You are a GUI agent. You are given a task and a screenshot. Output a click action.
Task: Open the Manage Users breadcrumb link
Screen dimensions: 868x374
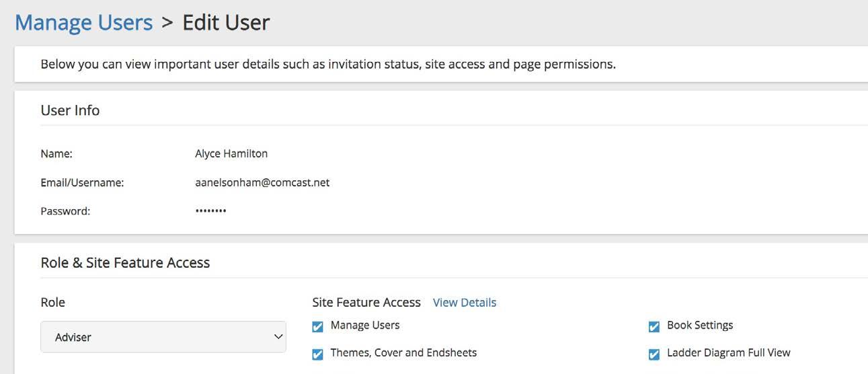click(x=83, y=22)
